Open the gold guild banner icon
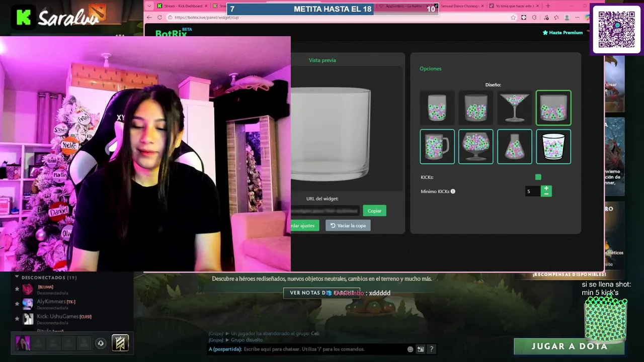 coord(120,343)
